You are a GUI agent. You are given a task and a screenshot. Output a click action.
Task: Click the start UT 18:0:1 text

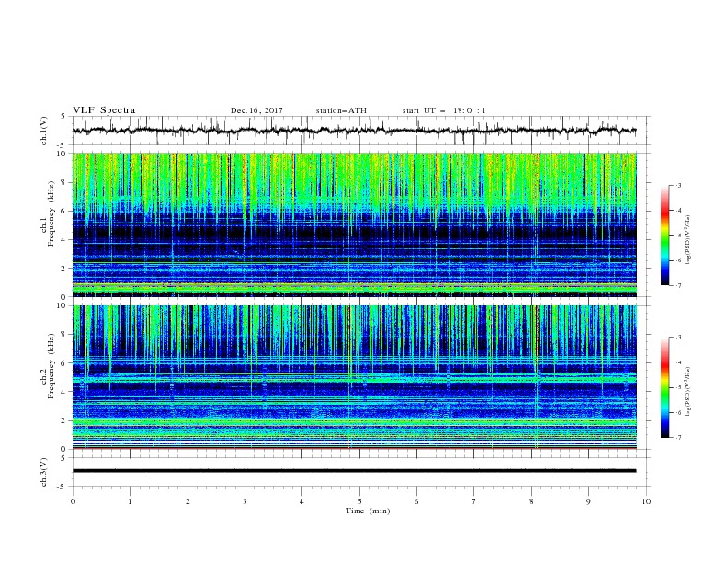[x=444, y=110]
